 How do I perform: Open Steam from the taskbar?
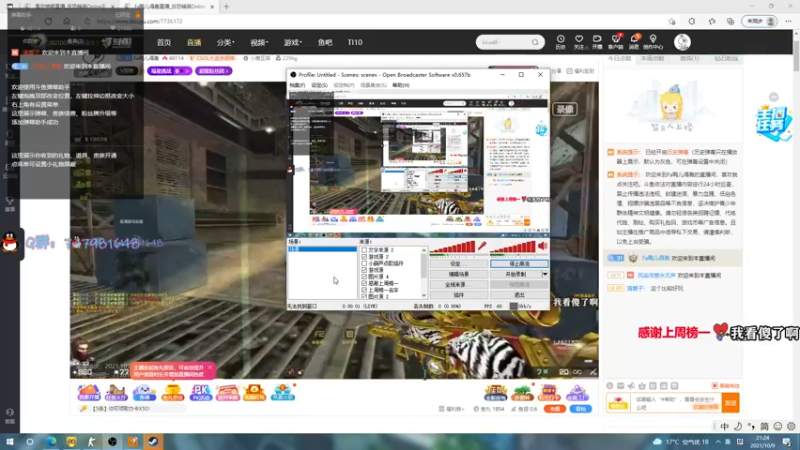tap(153, 441)
